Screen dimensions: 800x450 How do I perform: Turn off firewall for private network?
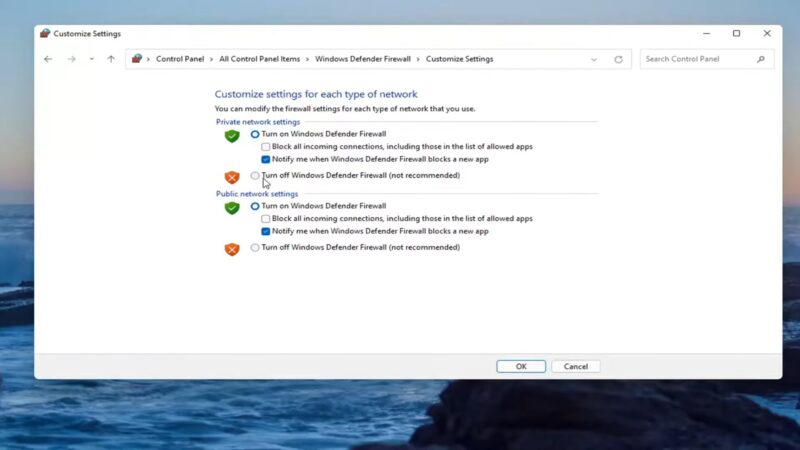click(x=255, y=176)
